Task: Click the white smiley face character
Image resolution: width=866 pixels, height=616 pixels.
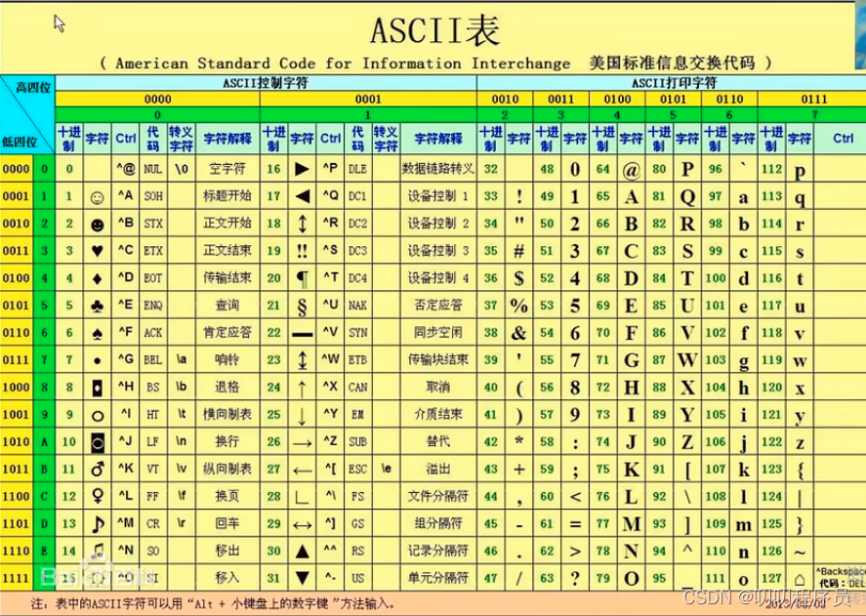Action: coord(98,197)
